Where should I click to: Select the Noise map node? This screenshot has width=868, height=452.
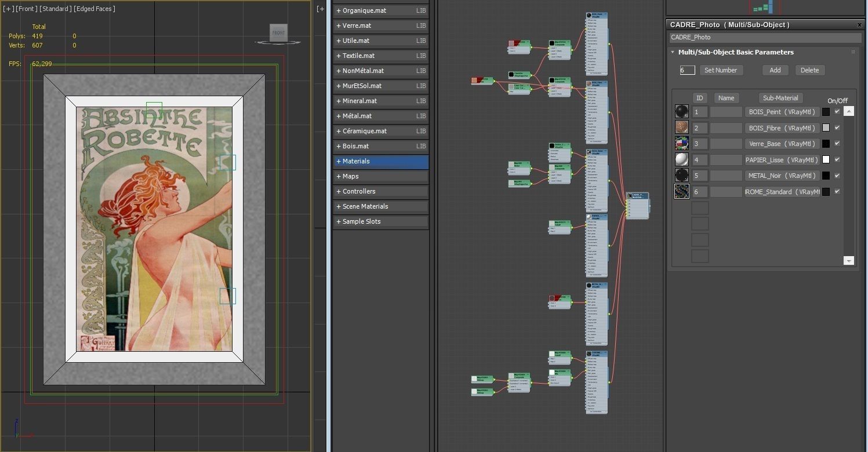coord(519,167)
